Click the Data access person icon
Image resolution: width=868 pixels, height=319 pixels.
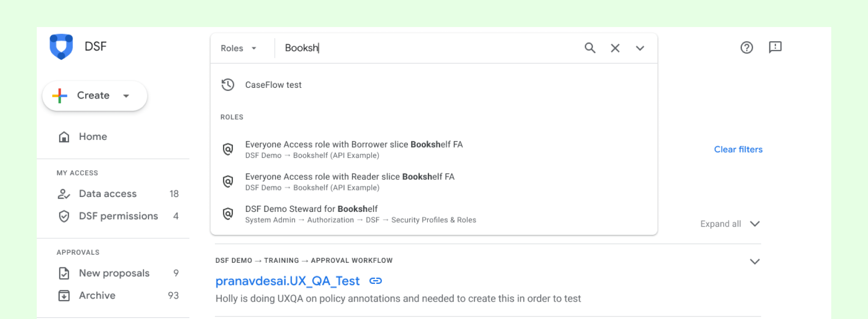coord(64,194)
